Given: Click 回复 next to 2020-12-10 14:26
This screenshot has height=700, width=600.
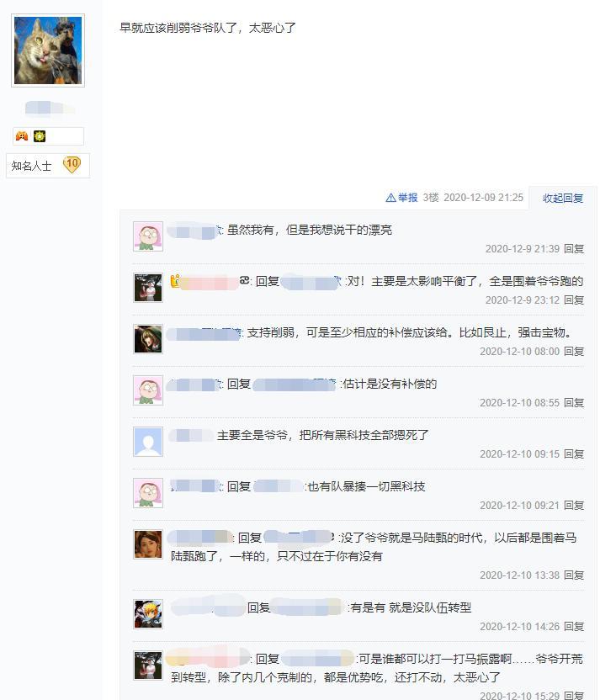Looking at the screenshot, I should [x=574, y=626].
